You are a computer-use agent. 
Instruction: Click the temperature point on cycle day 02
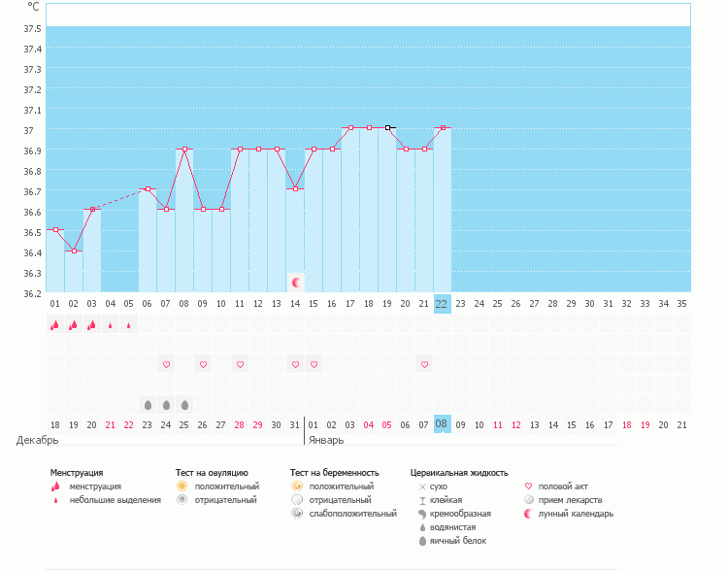74,251
